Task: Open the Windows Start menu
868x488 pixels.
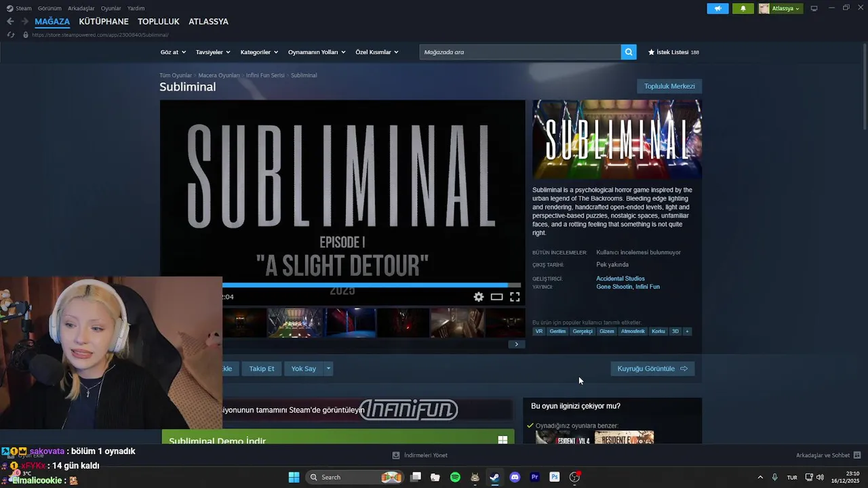Action: [x=294, y=477]
